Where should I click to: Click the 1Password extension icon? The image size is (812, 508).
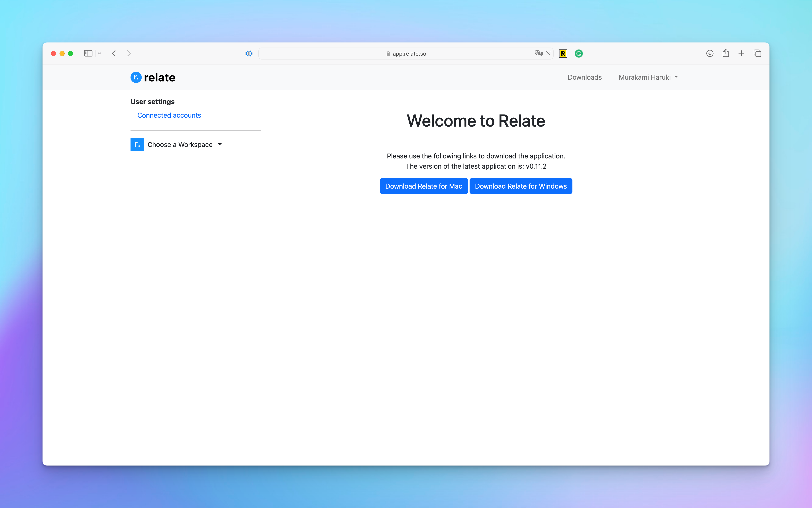click(x=249, y=54)
